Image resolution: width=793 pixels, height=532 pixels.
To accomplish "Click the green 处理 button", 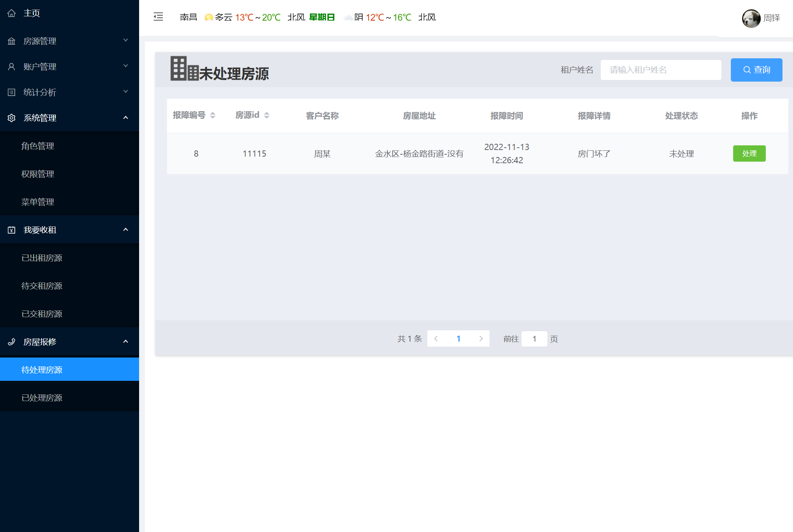I will pos(749,153).
